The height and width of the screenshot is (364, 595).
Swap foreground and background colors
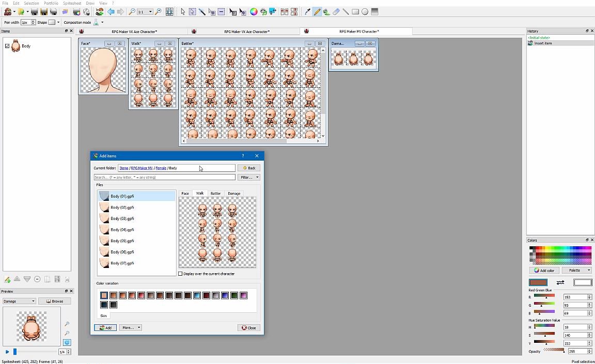(x=560, y=282)
